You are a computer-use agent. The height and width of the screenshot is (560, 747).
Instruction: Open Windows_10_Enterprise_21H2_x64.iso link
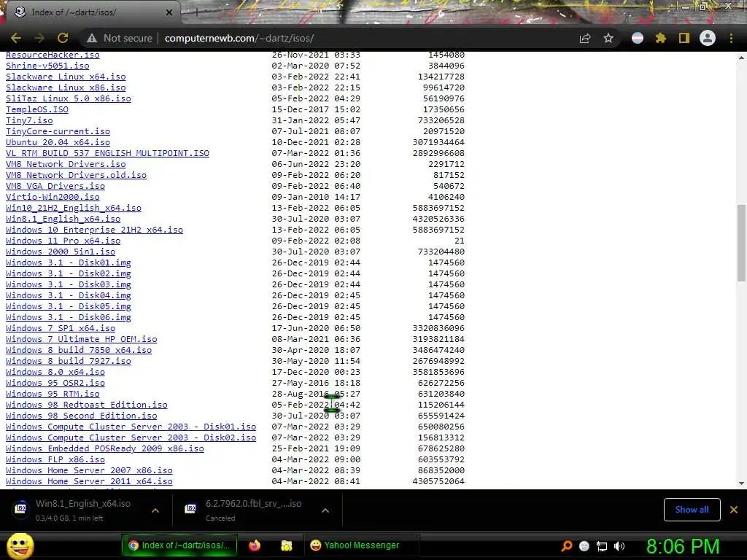pyautogui.click(x=94, y=230)
